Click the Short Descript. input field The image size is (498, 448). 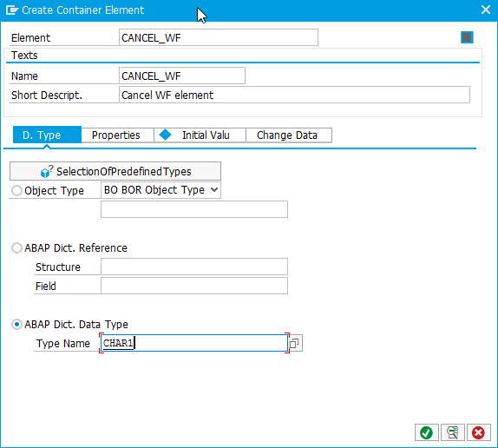(x=294, y=95)
